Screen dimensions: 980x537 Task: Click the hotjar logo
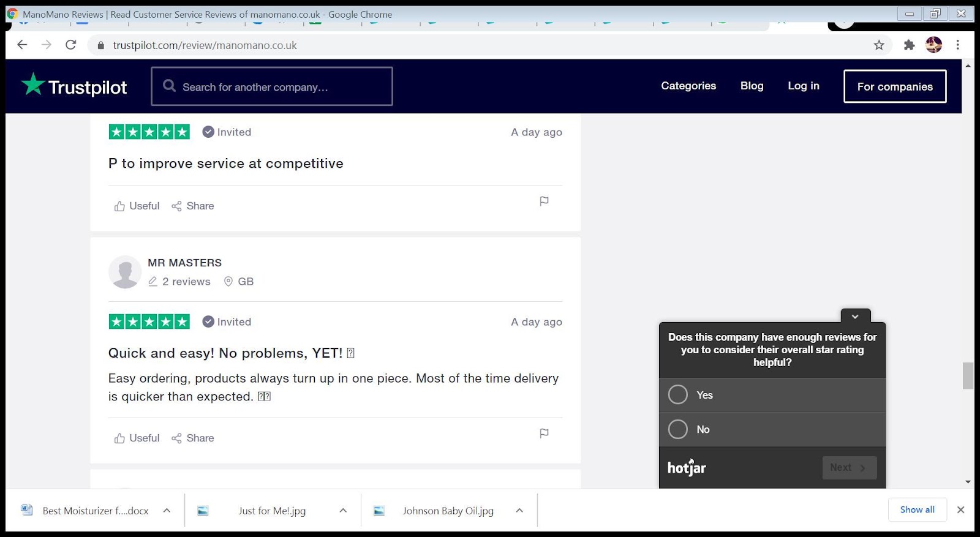pos(687,467)
